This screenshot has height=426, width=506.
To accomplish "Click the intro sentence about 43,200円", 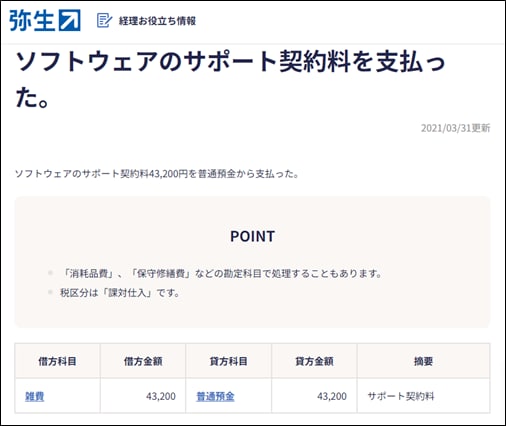I will click(157, 174).
